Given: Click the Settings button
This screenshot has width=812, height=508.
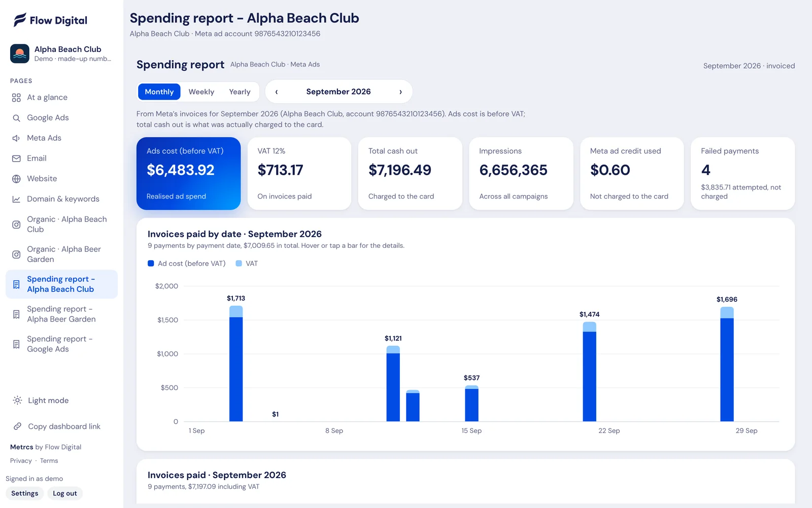Looking at the screenshot, I should 25,493.
